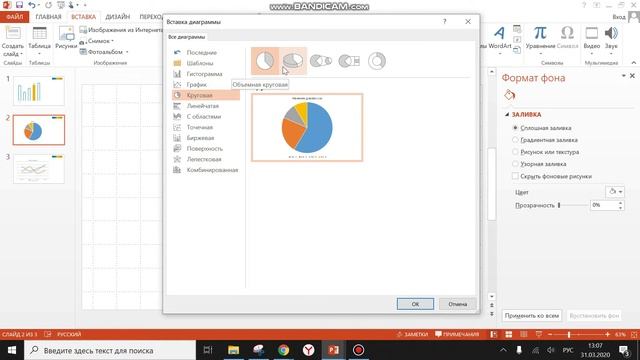Screen dimensions: 640x360
Task: Select the pie of pie chart subtype
Action: 321,61
